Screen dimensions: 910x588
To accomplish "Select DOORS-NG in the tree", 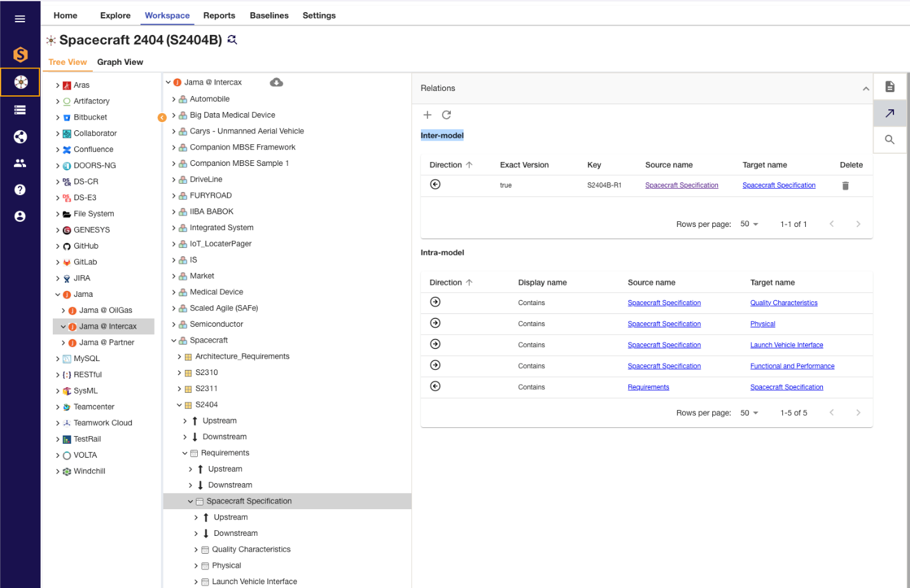I will tap(95, 165).
